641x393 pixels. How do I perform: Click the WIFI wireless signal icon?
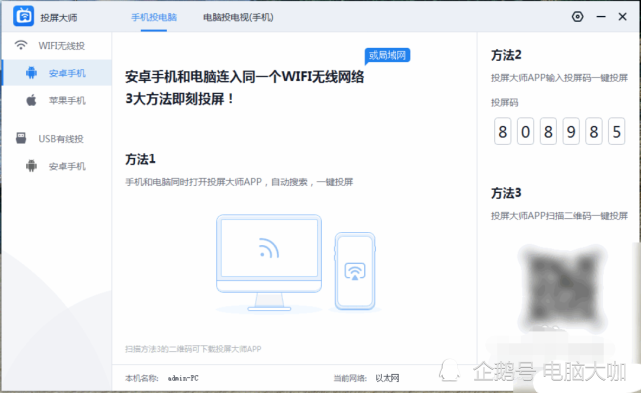click(x=21, y=45)
